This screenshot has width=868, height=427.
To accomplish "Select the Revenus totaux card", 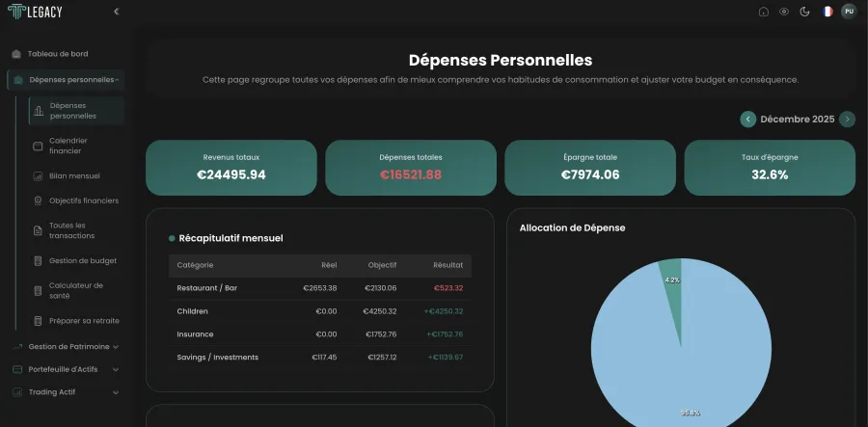I will pyautogui.click(x=231, y=168).
